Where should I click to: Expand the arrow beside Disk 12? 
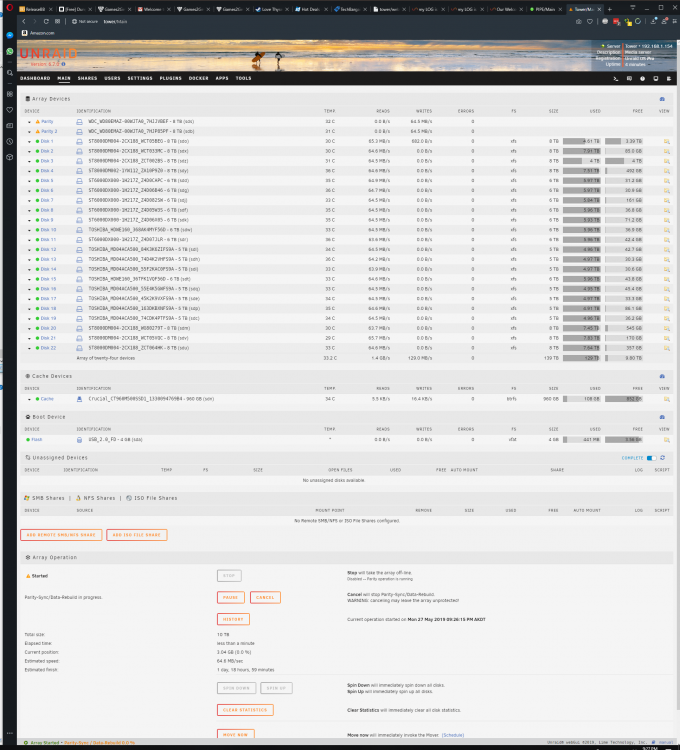click(x=29, y=250)
